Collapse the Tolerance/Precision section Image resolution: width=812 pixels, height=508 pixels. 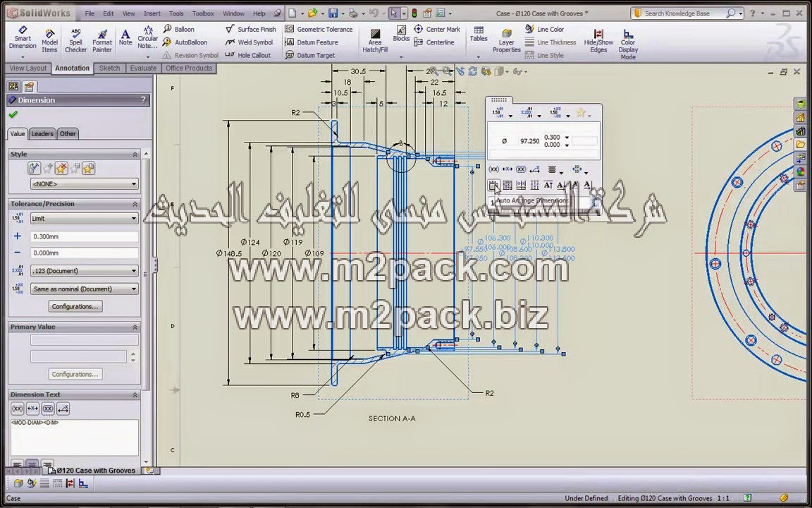point(135,204)
